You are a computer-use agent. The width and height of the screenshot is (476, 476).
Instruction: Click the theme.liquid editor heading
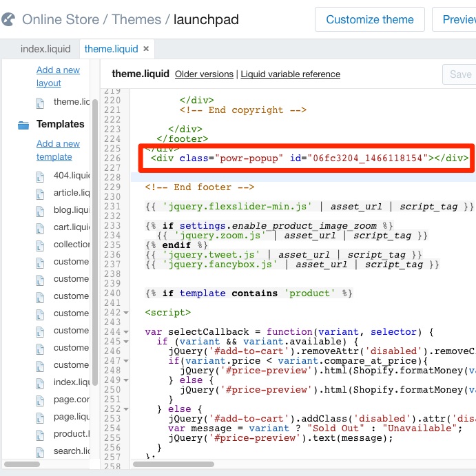click(141, 74)
